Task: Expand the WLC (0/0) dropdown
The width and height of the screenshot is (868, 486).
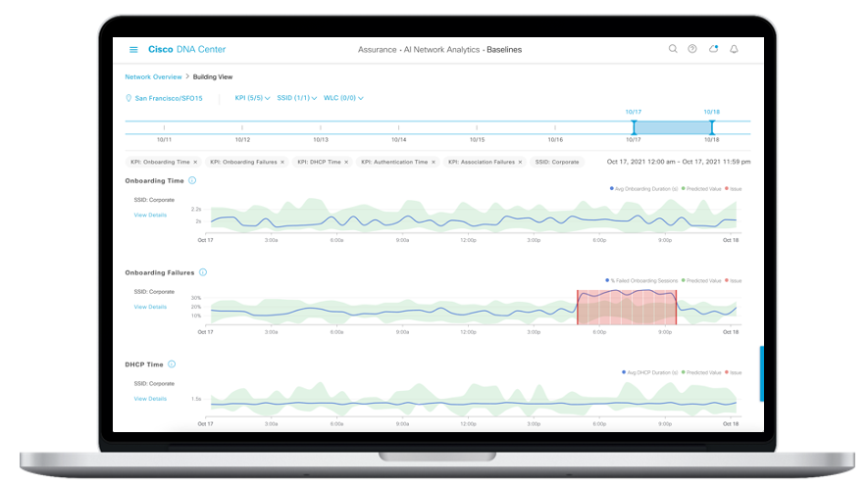Action: tap(343, 98)
